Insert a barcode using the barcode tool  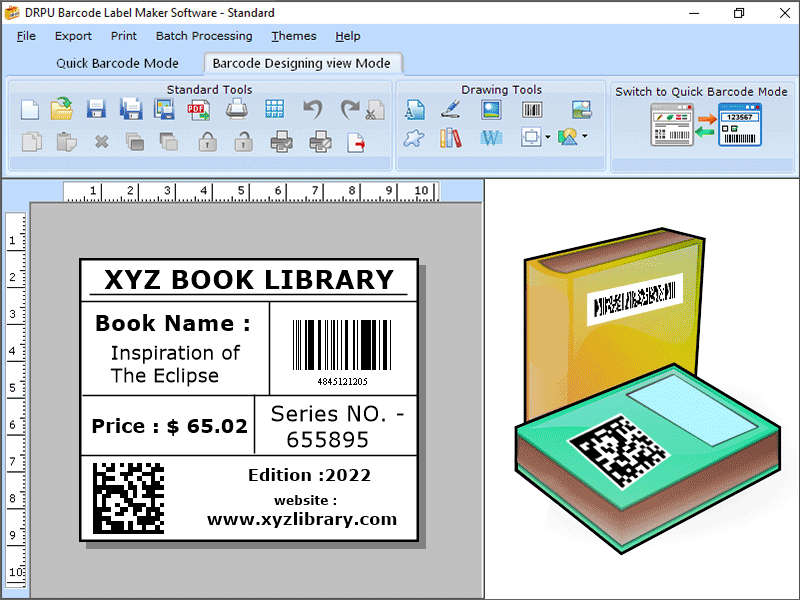(532, 110)
